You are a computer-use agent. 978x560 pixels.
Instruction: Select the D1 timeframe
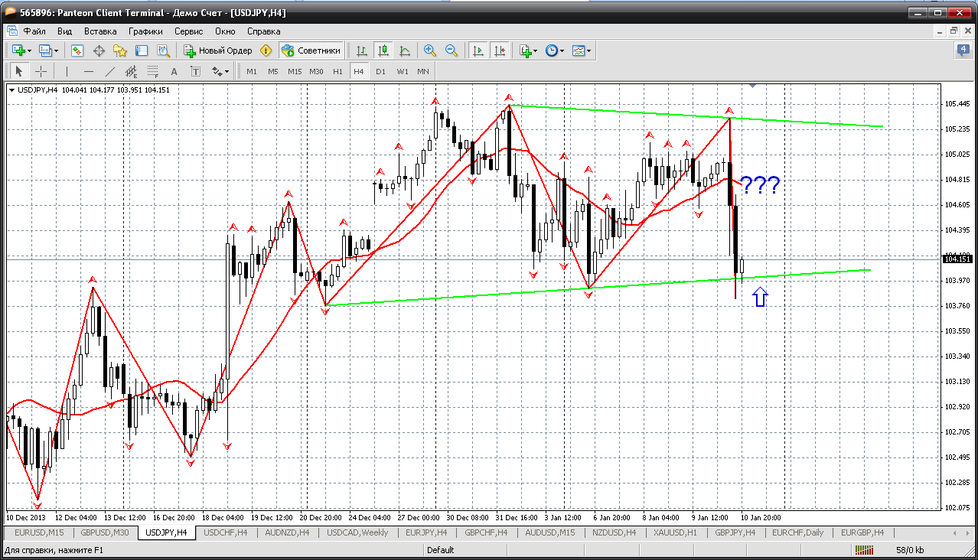(380, 71)
